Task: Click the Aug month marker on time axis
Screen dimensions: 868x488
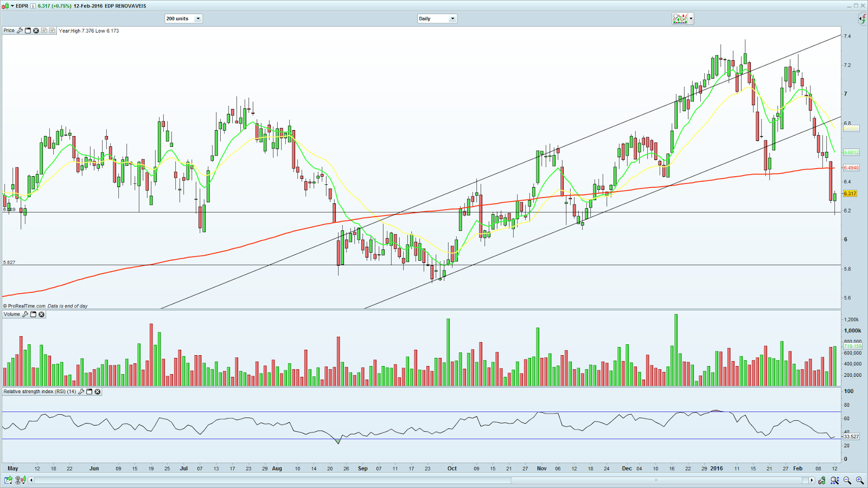Action: tap(277, 468)
